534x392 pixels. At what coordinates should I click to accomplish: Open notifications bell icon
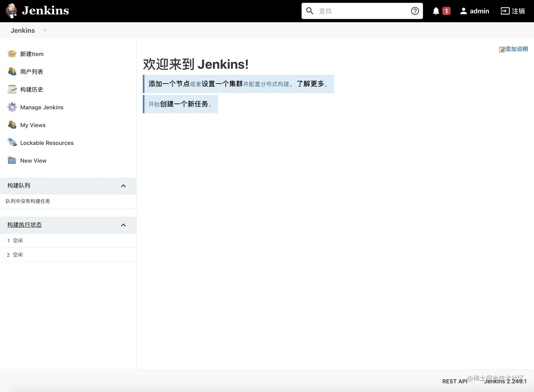tap(436, 11)
